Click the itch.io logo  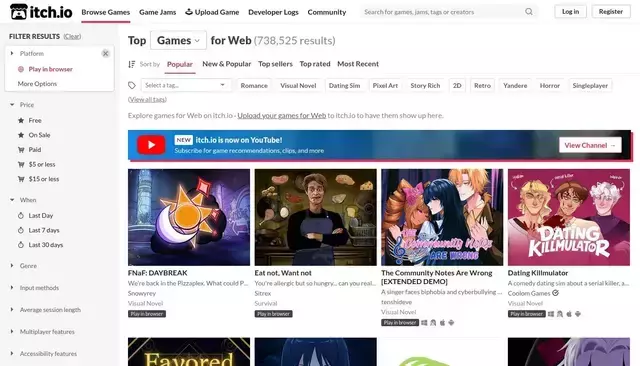(x=41, y=12)
